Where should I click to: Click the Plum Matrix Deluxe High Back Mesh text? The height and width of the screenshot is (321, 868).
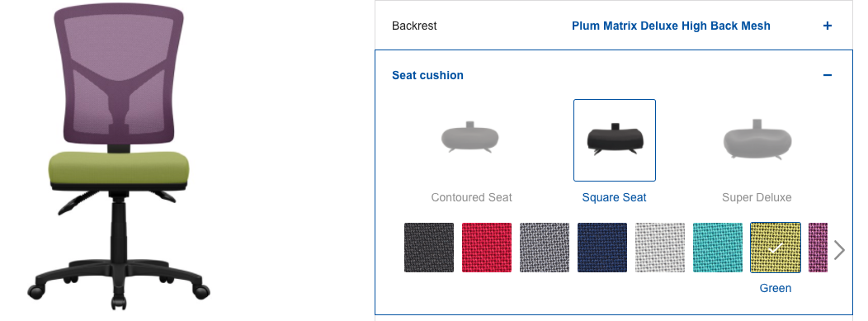(671, 26)
